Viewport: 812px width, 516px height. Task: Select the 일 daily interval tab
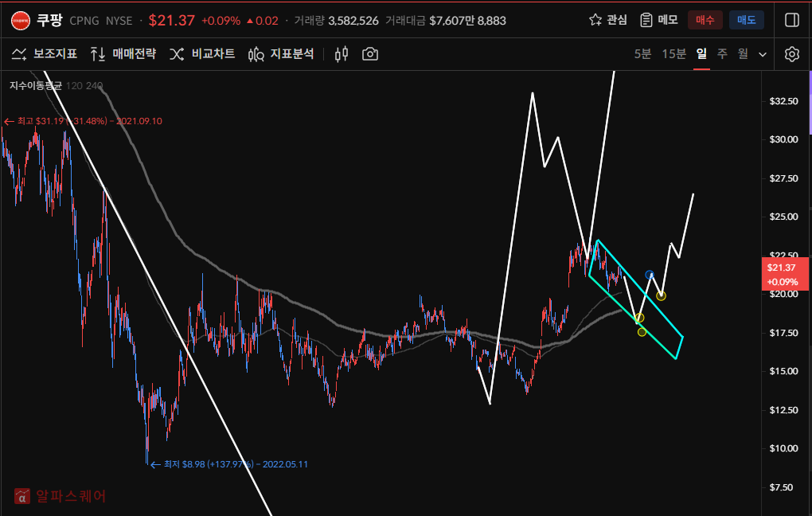coord(701,54)
